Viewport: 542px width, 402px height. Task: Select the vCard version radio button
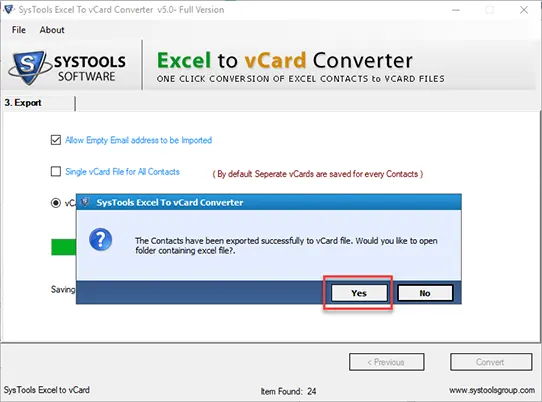pyautogui.click(x=56, y=203)
